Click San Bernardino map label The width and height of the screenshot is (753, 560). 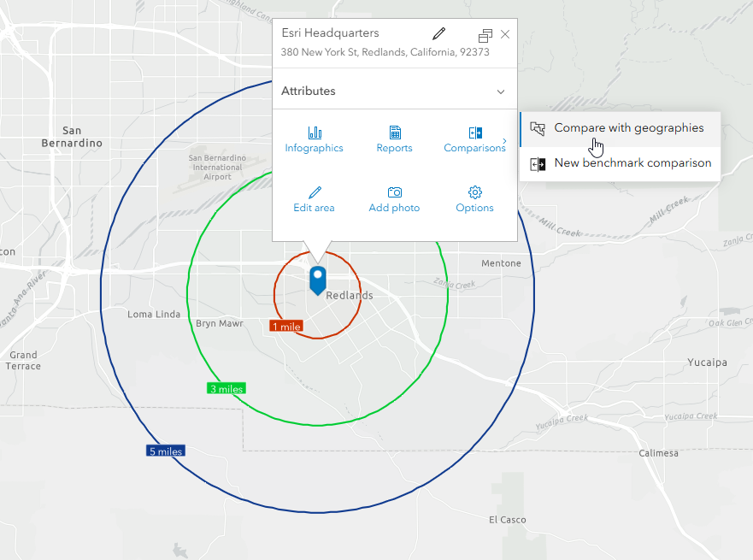coord(72,137)
